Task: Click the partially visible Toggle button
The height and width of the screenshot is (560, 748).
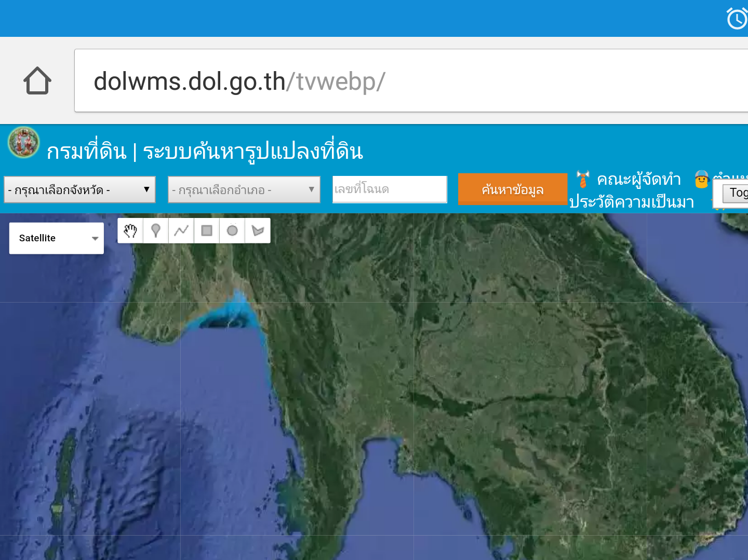Action: coord(737,193)
